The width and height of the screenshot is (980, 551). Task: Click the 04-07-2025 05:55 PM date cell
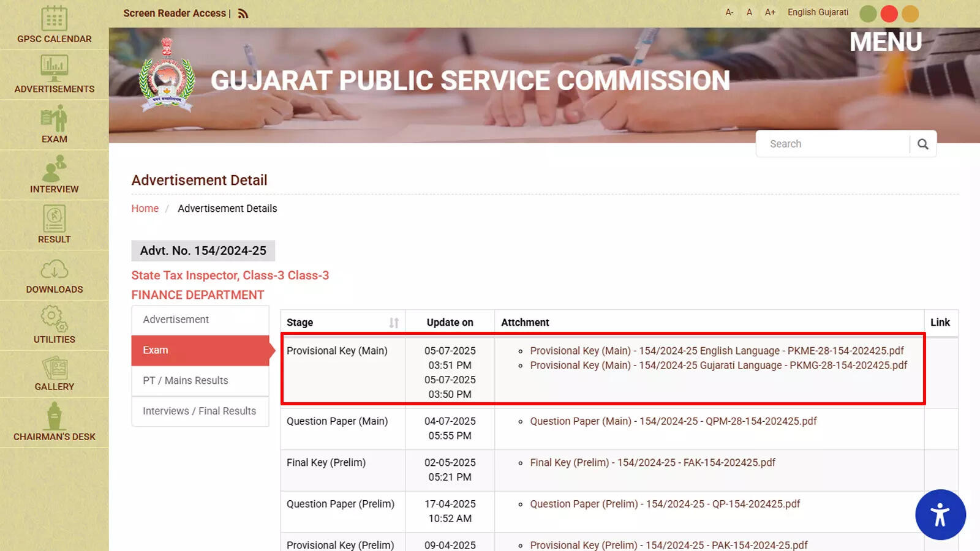[450, 429]
